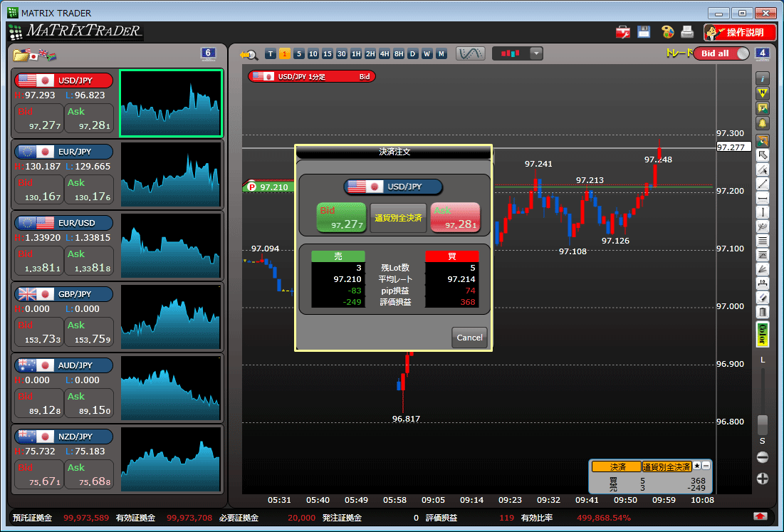Click the EUR/USD Ask 1.33818 box

pyautogui.click(x=89, y=261)
